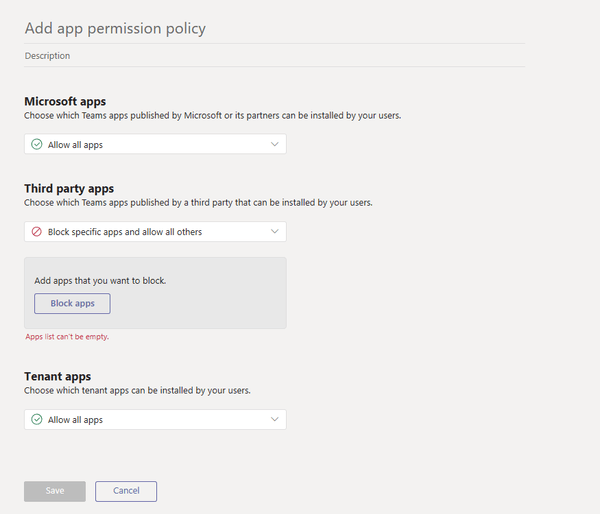Click the green checkmark icon under Tenant apps
Image resolution: width=600 pixels, height=514 pixels.
point(37,420)
